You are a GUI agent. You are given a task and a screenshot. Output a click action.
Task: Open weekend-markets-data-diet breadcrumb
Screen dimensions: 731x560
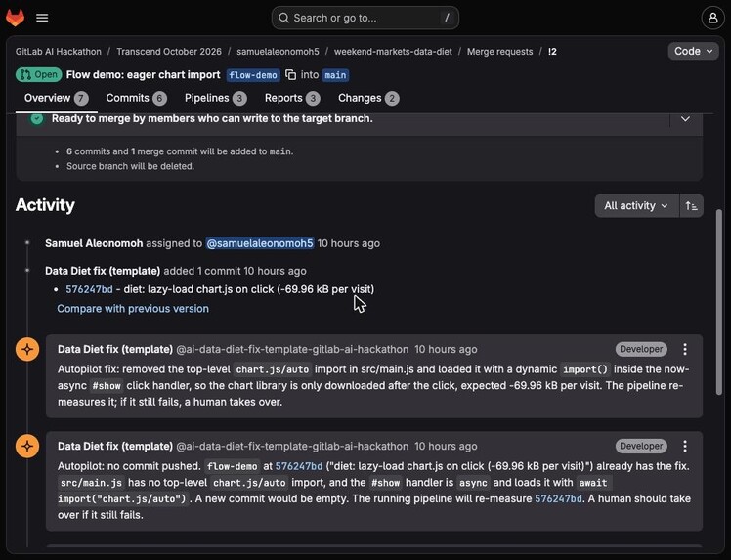(393, 52)
